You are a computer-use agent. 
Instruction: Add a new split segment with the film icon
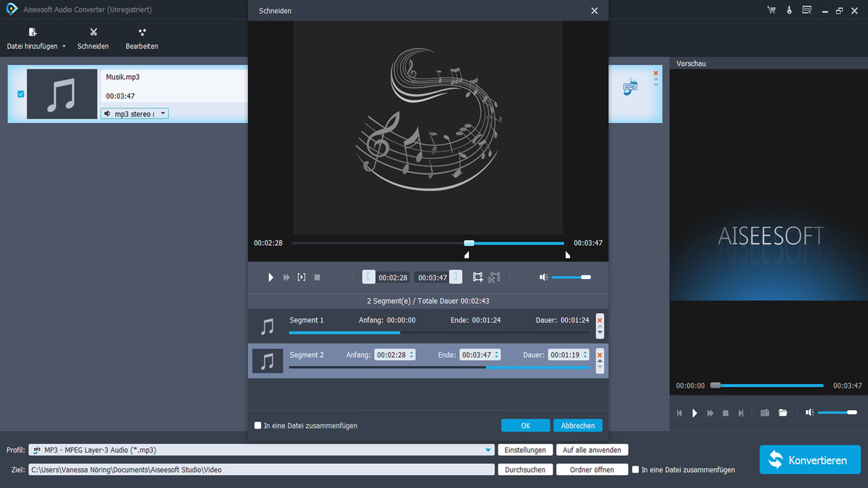[477, 277]
